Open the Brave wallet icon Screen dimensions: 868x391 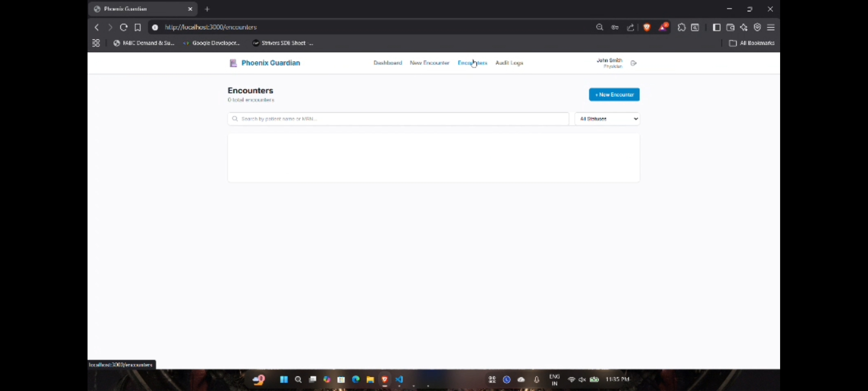pos(730,27)
